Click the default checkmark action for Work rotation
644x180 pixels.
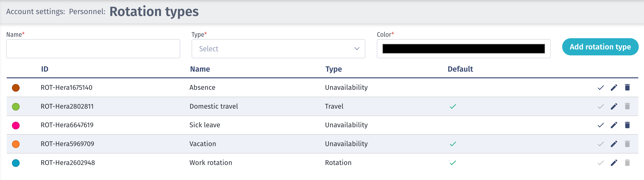[600, 163]
